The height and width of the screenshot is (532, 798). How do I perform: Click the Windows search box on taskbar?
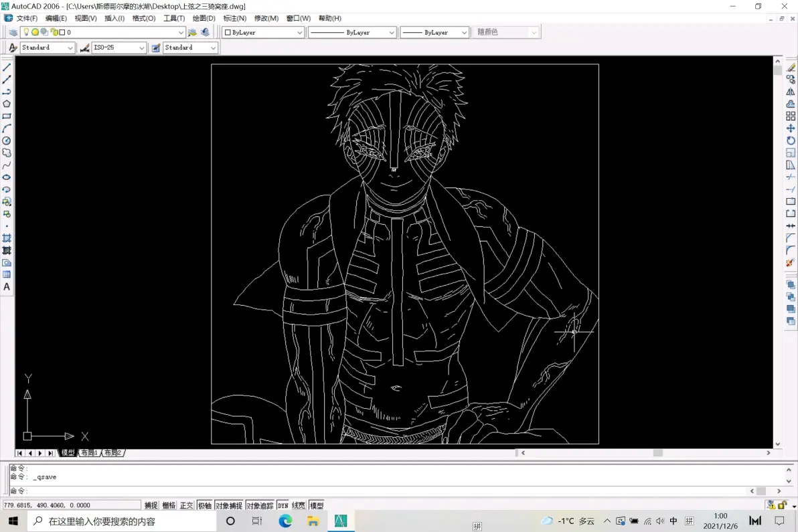(122, 521)
